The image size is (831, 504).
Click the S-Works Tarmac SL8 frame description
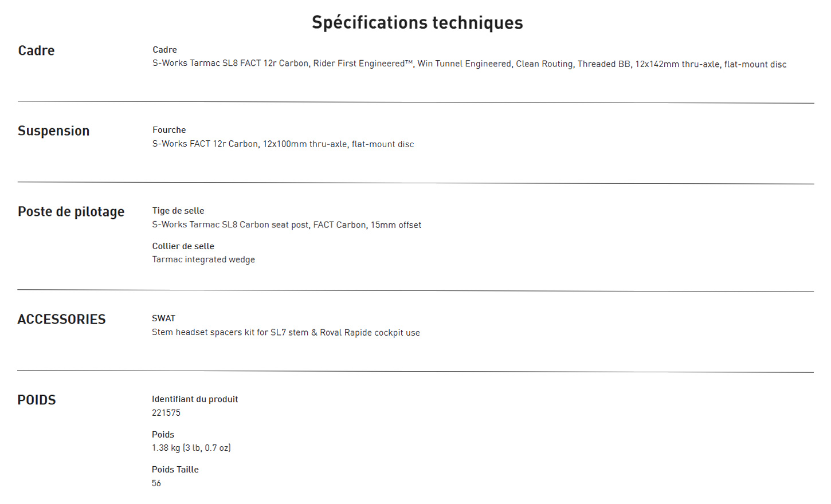tap(469, 64)
